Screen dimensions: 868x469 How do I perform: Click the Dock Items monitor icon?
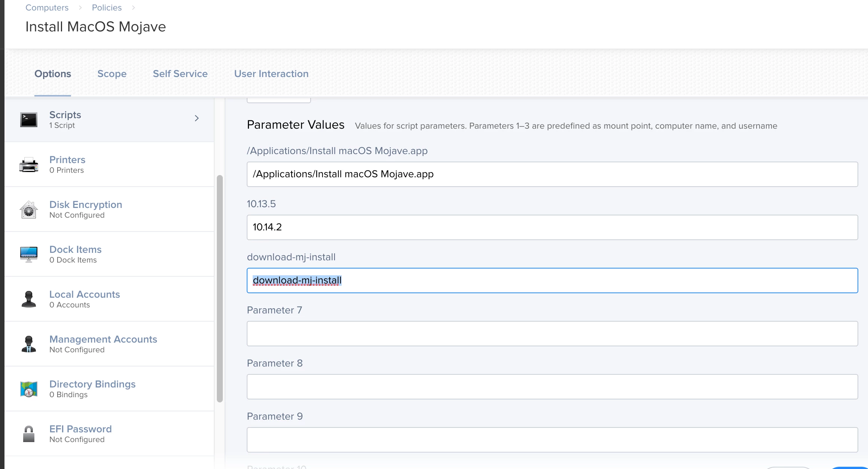[x=29, y=254]
